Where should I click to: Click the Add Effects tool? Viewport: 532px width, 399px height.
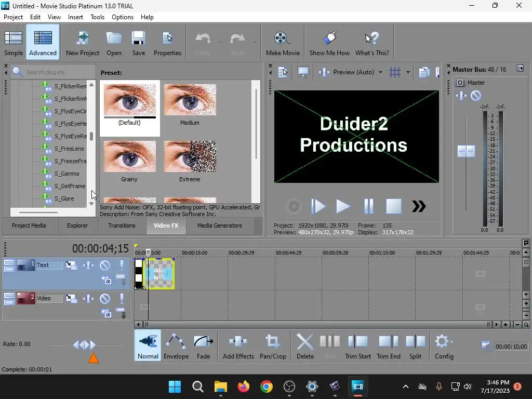tap(238, 347)
